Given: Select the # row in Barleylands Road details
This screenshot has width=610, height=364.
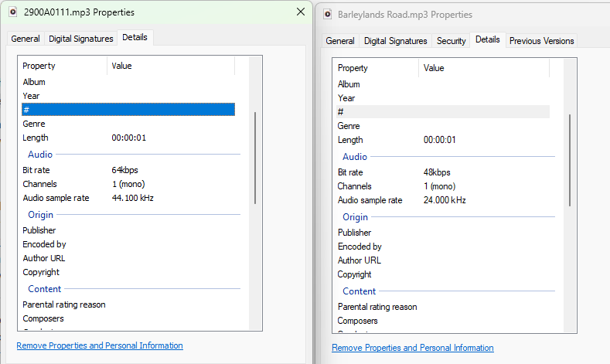Looking at the screenshot, I should (442, 112).
